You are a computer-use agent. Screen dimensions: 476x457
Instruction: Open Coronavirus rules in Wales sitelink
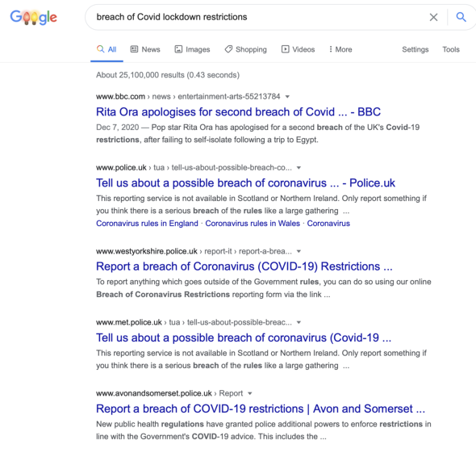[253, 224]
